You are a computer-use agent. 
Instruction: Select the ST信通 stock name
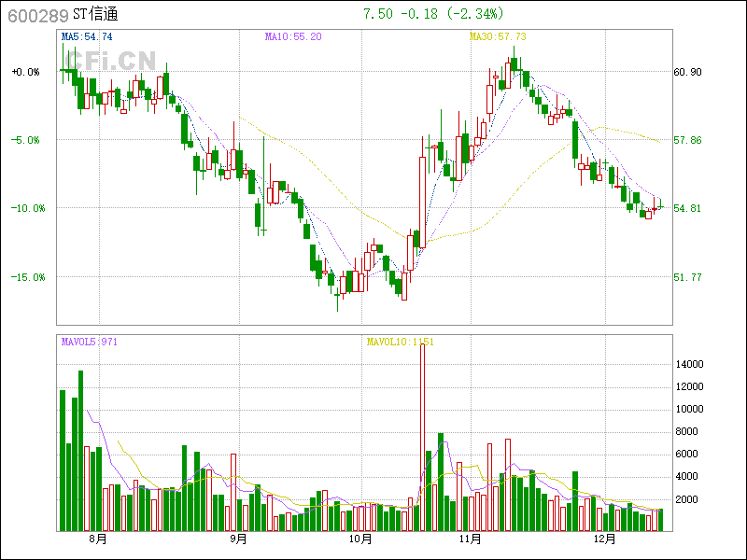(x=95, y=15)
